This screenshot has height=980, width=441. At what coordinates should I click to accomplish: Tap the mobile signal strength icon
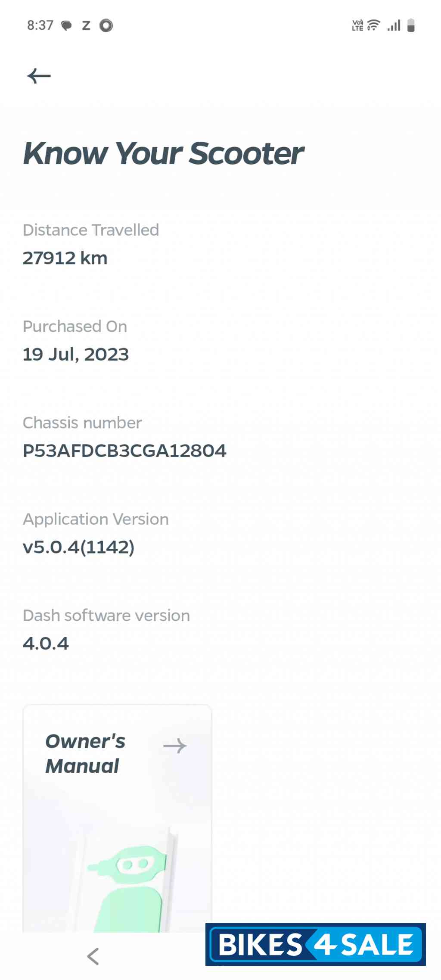(x=394, y=26)
